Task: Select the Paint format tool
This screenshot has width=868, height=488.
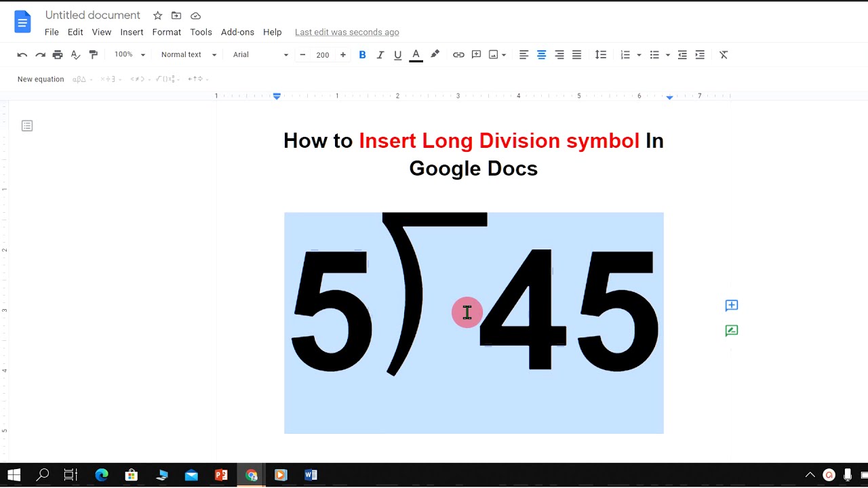Action: point(94,55)
